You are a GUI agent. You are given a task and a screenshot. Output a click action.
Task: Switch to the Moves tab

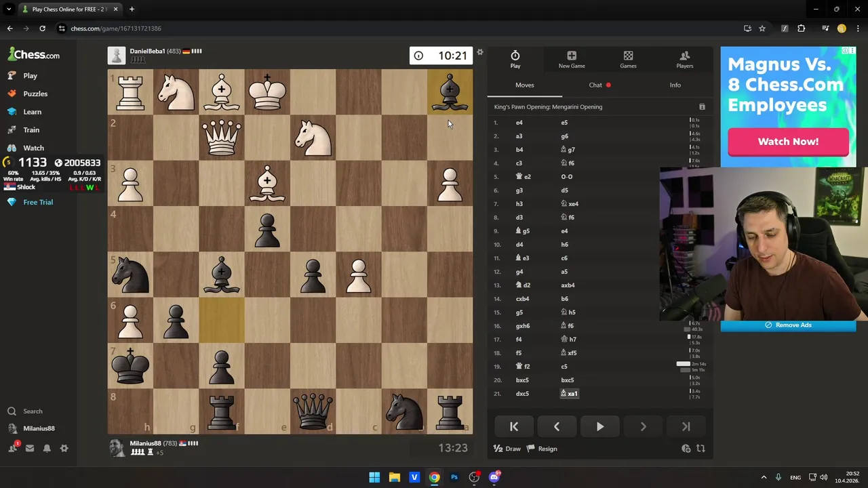click(x=524, y=85)
